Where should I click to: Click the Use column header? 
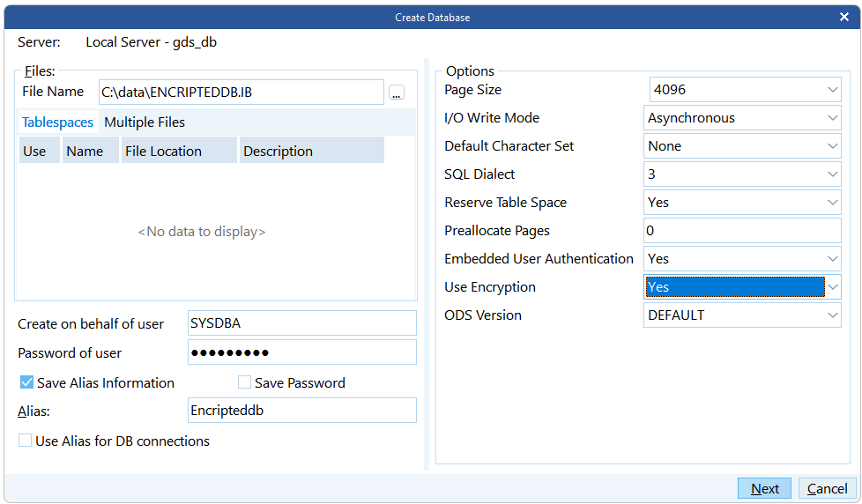[39, 151]
